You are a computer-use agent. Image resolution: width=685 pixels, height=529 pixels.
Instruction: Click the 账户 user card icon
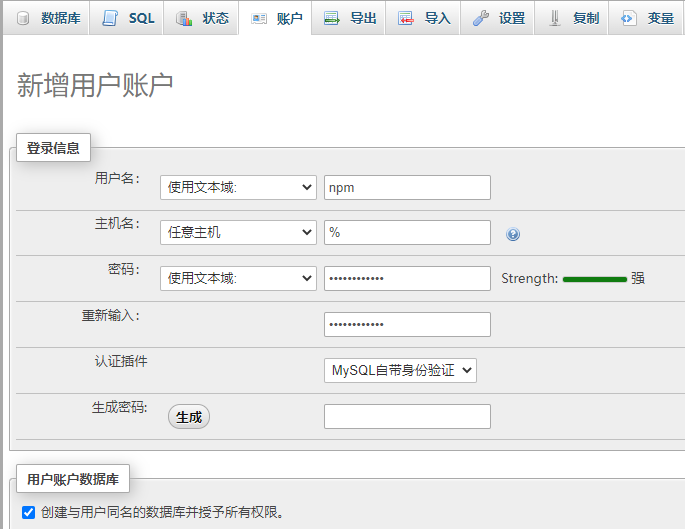point(259,18)
